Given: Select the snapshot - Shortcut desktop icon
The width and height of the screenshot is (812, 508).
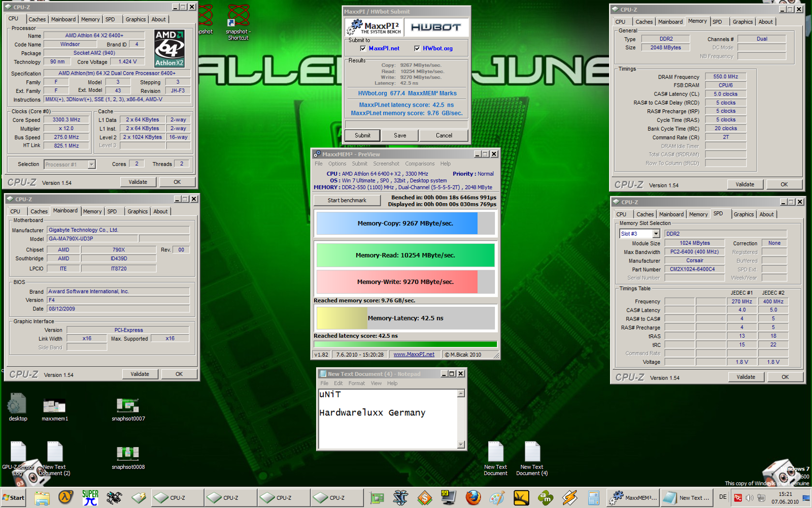Looking at the screenshot, I should pos(239,23).
